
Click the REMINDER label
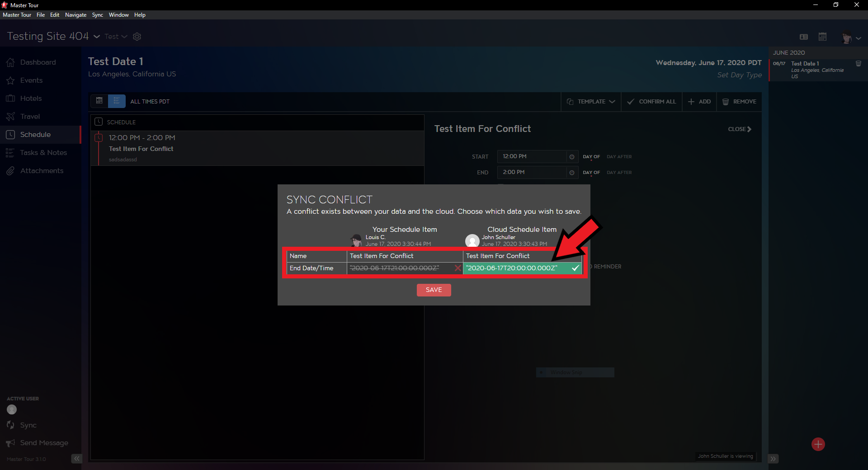(607, 267)
